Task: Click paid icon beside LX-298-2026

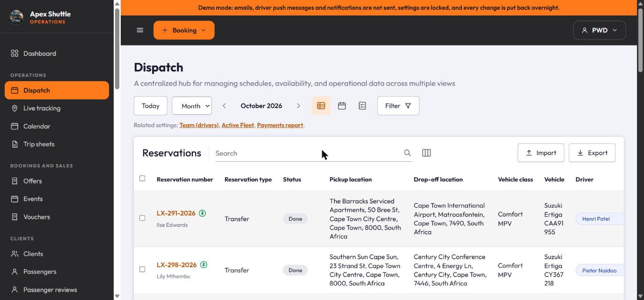Action: pos(204,265)
